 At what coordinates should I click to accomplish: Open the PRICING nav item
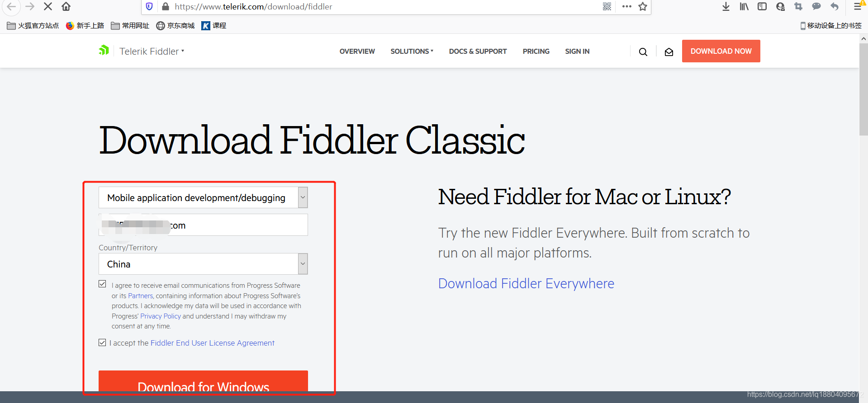[x=536, y=52]
